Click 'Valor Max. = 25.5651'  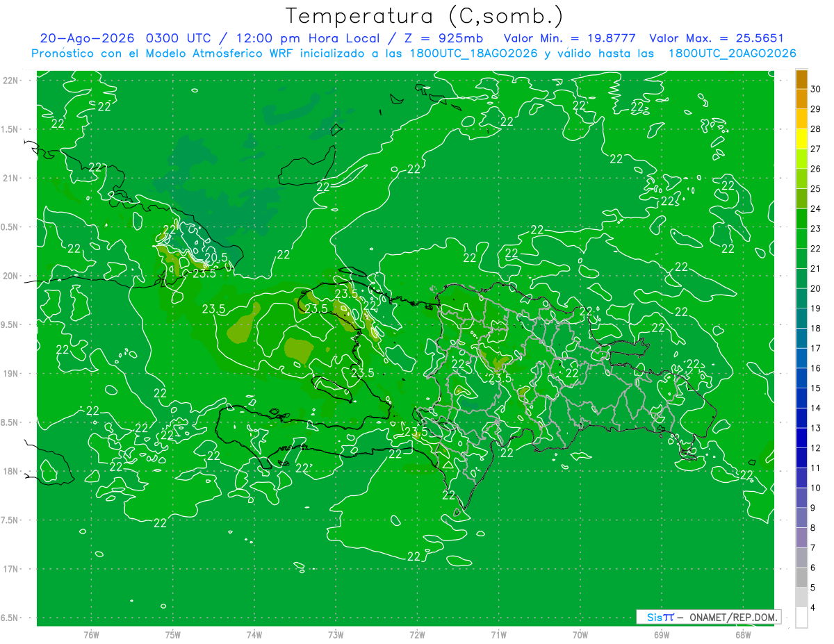(716, 38)
